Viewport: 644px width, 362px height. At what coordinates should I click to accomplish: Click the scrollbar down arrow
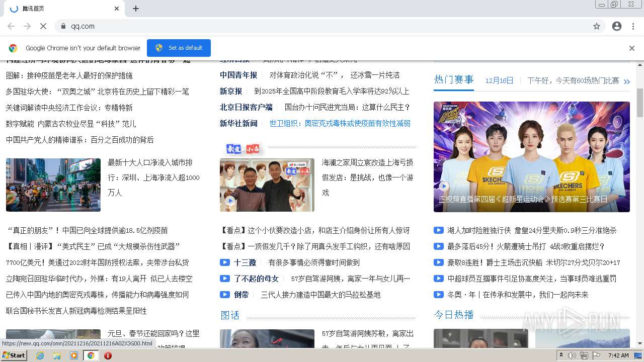point(640,343)
